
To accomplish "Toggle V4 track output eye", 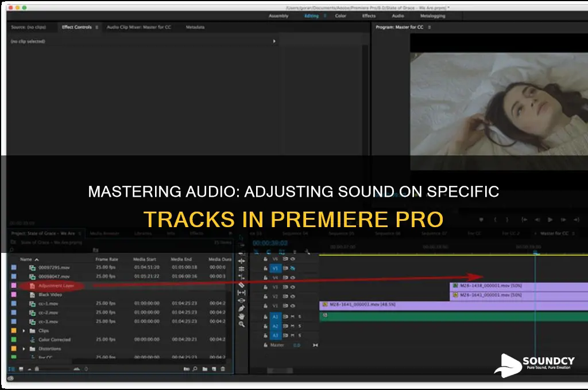I will 292,278.
